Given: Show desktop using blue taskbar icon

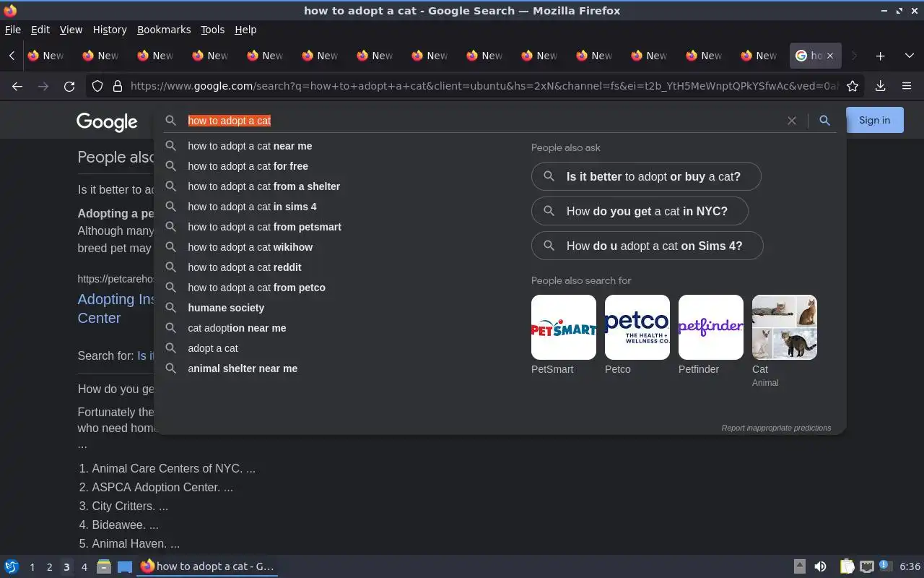Looking at the screenshot, I should click(x=125, y=566).
